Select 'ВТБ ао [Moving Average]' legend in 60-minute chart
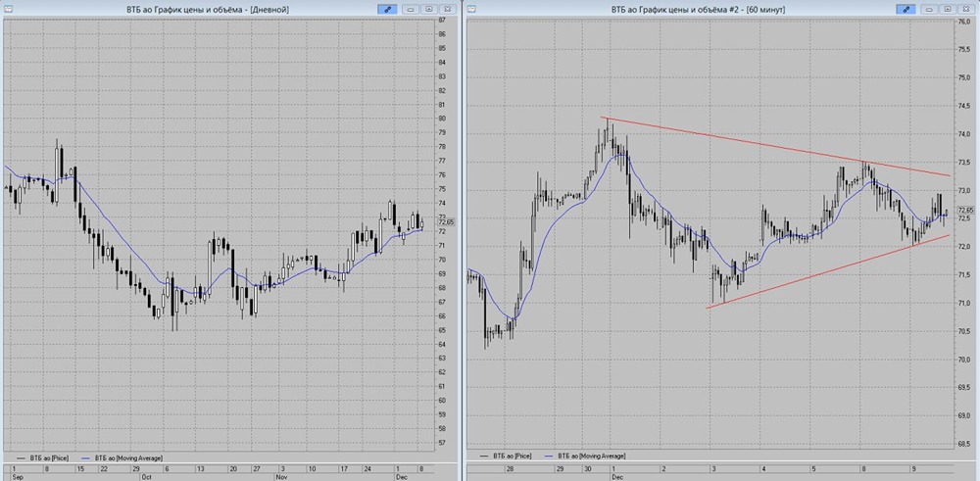 tap(586, 457)
